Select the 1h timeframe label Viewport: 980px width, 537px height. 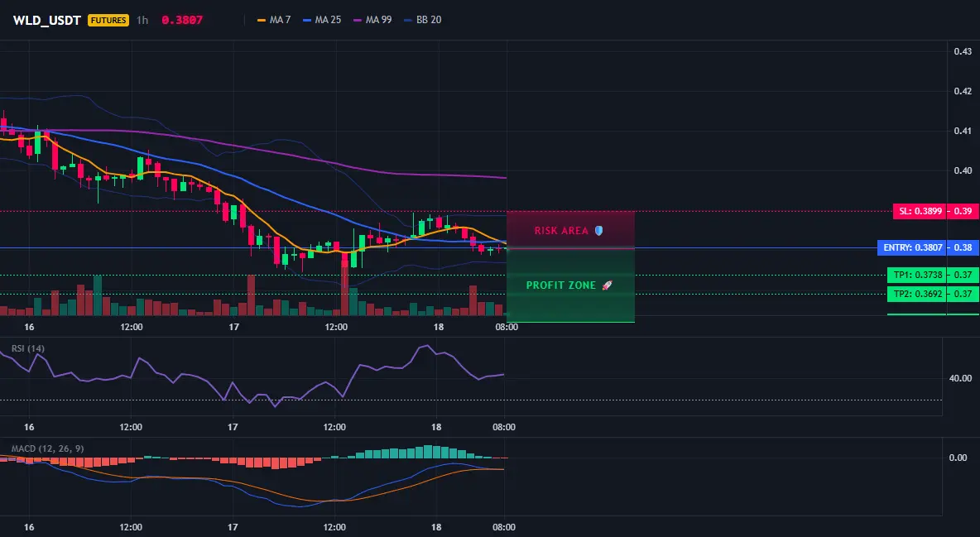coord(142,20)
